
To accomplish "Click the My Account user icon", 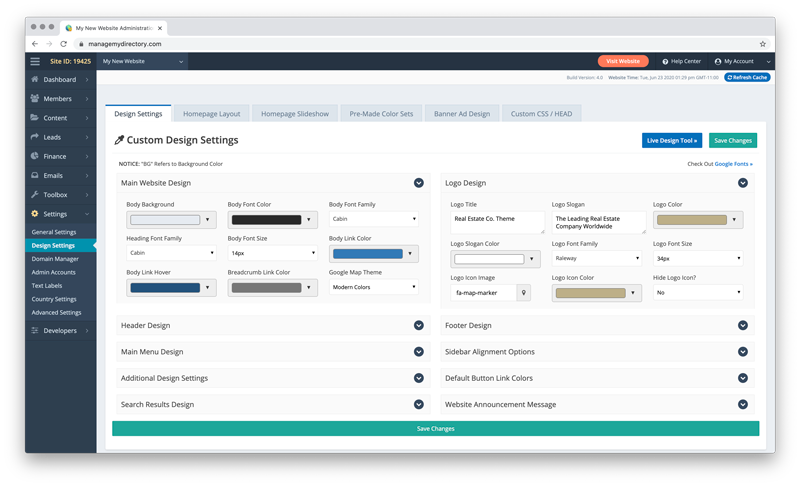I will 718,61.
